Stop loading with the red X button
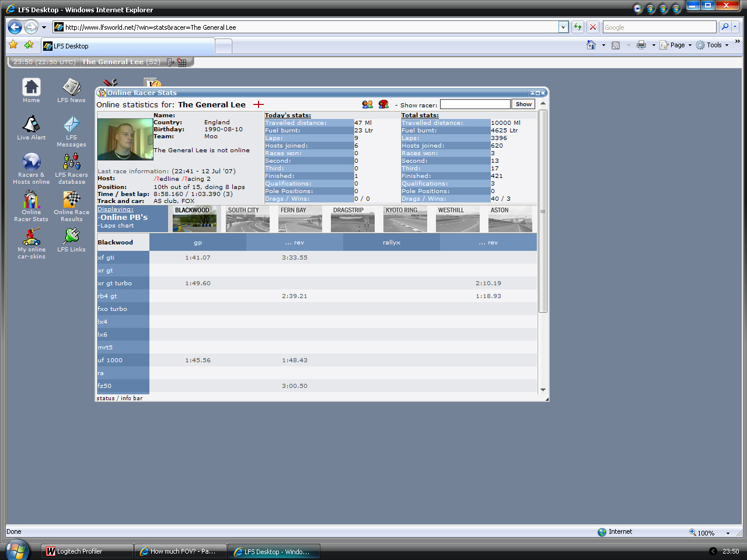The image size is (747, 560). coord(592,27)
